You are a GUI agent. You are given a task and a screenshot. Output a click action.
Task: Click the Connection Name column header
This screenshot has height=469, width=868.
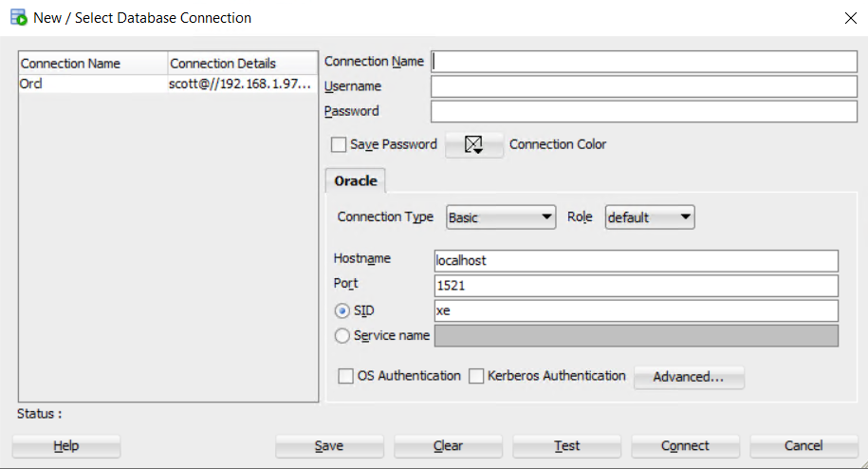(x=93, y=64)
